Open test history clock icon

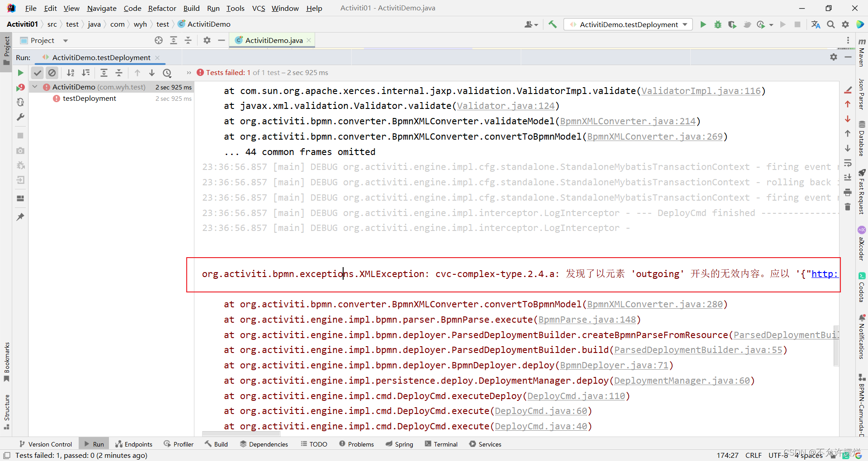coord(167,73)
